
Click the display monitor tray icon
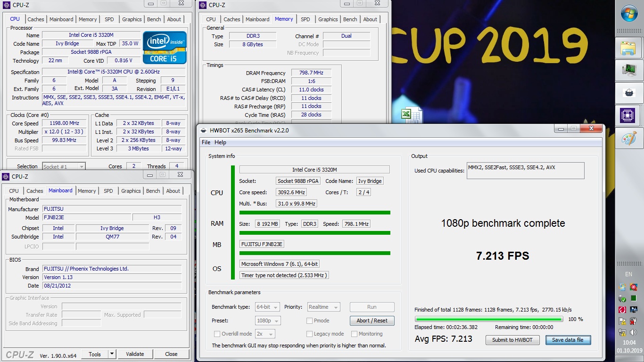click(634, 310)
